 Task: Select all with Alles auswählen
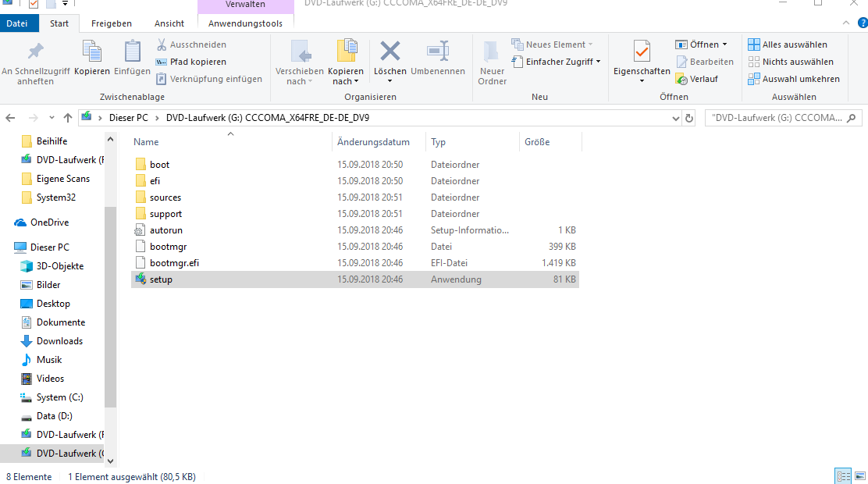787,44
